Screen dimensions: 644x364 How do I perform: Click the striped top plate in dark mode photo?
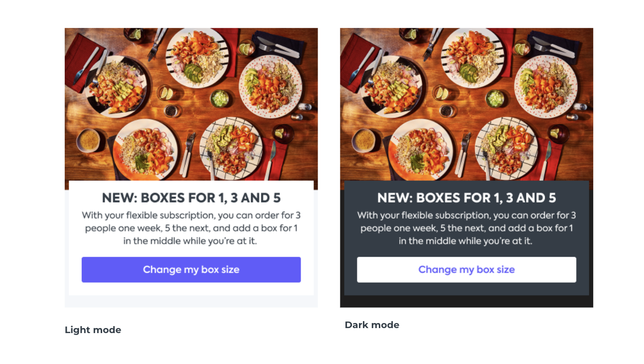(x=472, y=56)
